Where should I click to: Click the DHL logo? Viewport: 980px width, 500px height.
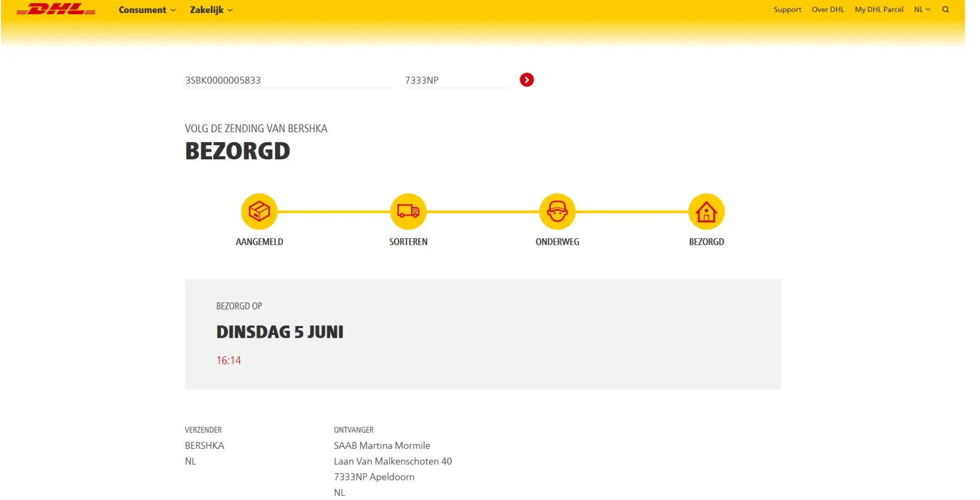tap(56, 9)
